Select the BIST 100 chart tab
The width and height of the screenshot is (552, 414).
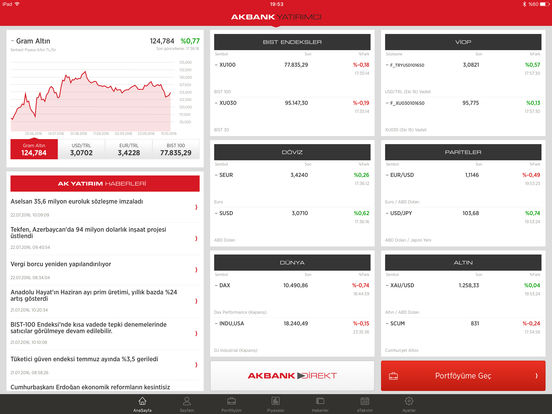[176, 149]
